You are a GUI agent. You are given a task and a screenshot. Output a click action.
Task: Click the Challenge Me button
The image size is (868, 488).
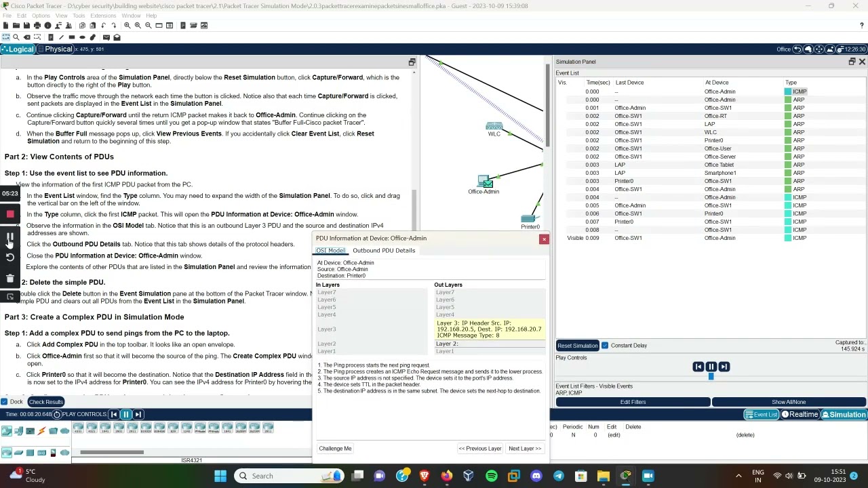coord(335,449)
